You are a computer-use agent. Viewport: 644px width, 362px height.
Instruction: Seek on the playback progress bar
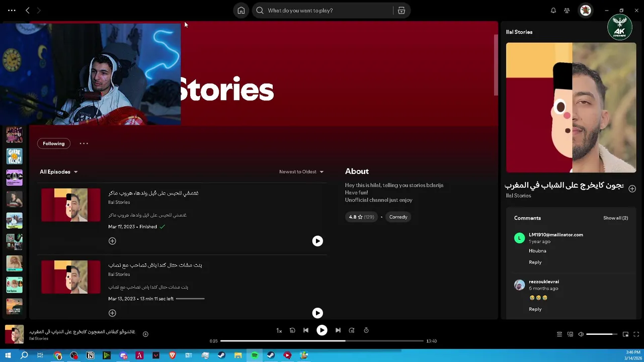[x=322, y=341]
